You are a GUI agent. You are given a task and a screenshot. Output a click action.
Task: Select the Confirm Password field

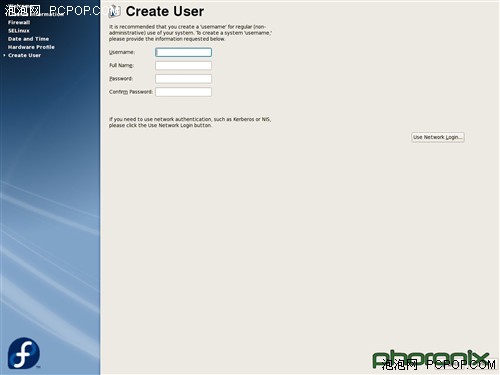coord(183,92)
